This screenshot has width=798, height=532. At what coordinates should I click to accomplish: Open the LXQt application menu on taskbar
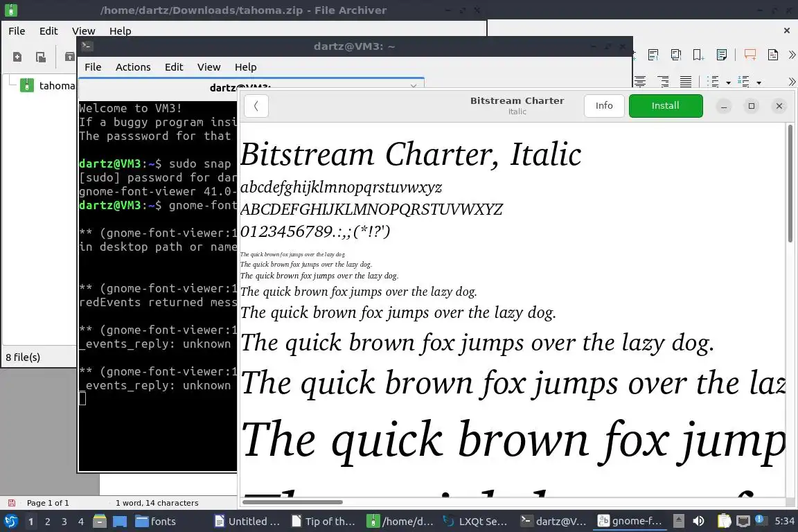tap(10, 522)
